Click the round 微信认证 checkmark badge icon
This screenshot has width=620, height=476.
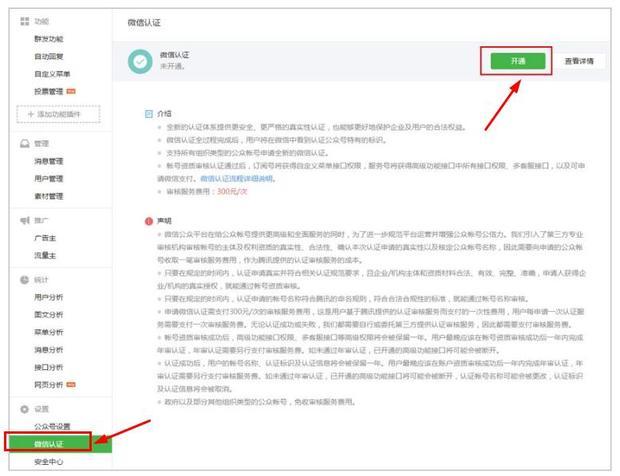pos(140,61)
